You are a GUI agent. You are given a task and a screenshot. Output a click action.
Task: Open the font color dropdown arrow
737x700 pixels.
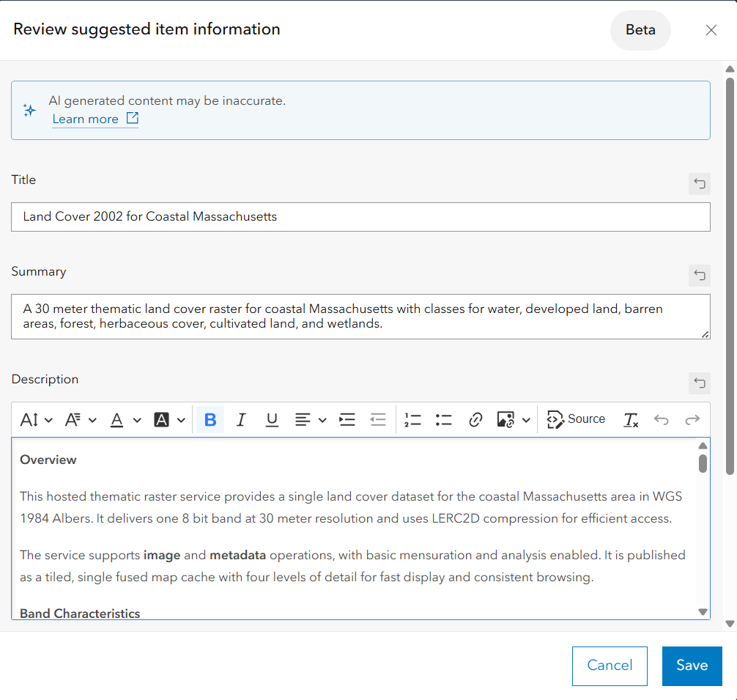(x=137, y=420)
